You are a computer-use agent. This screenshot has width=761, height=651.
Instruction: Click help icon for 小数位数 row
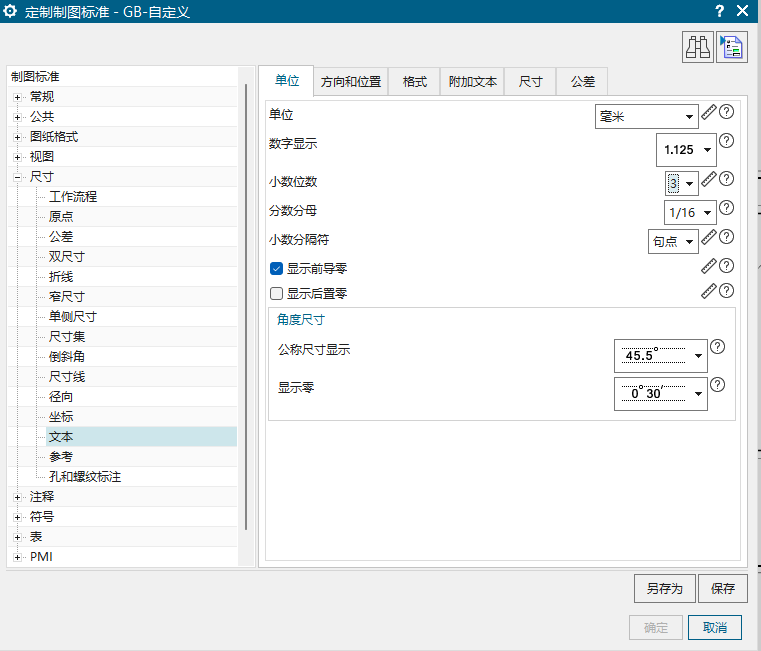[726, 179]
